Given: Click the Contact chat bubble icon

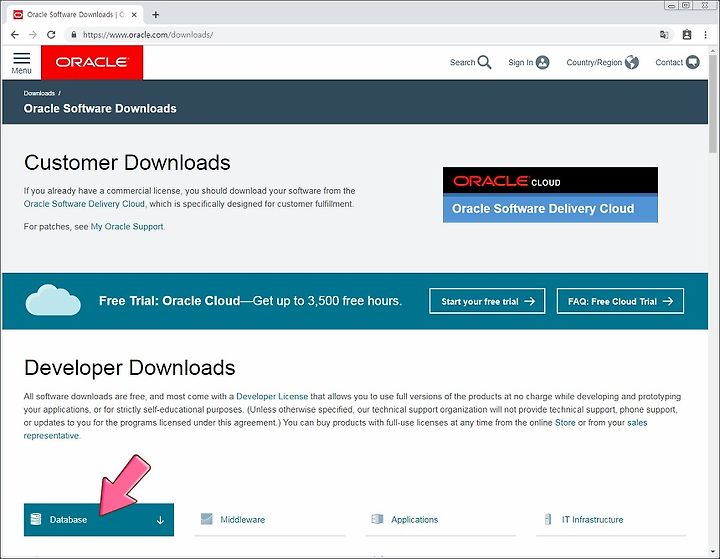Looking at the screenshot, I should point(692,62).
